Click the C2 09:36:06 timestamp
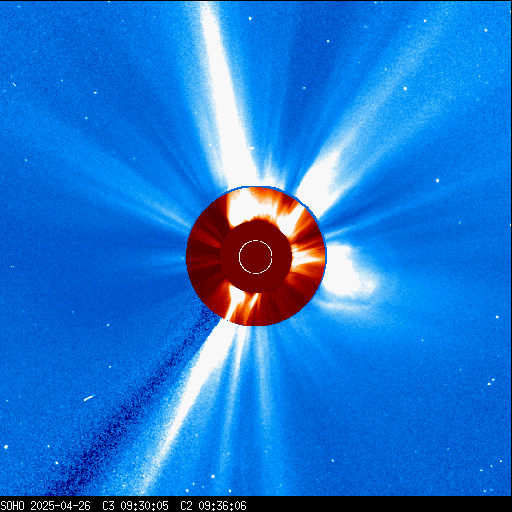Viewport: 512px width, 512px height. point(213,505)
